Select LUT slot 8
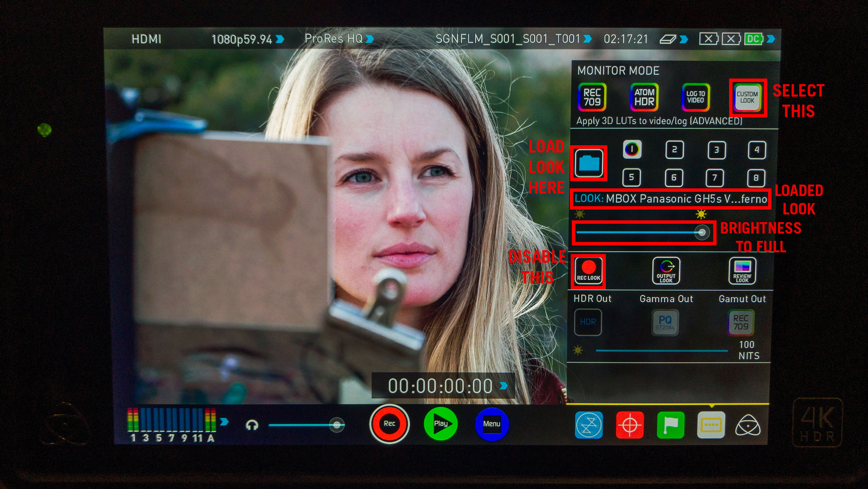This screenshot has height=489, width=868. click(756, 178)
